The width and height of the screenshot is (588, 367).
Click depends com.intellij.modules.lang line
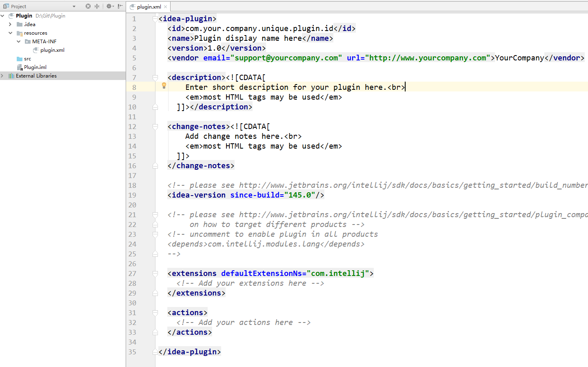[x=266, y=244]
